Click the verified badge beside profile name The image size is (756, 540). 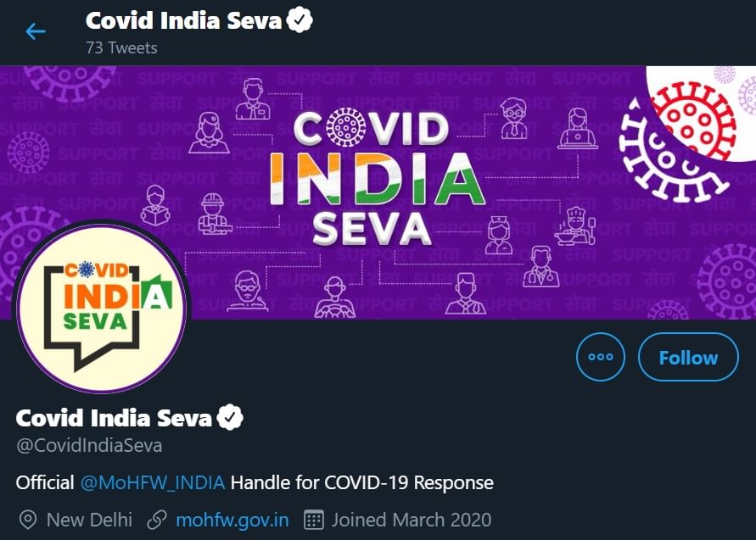click(230, 417)
